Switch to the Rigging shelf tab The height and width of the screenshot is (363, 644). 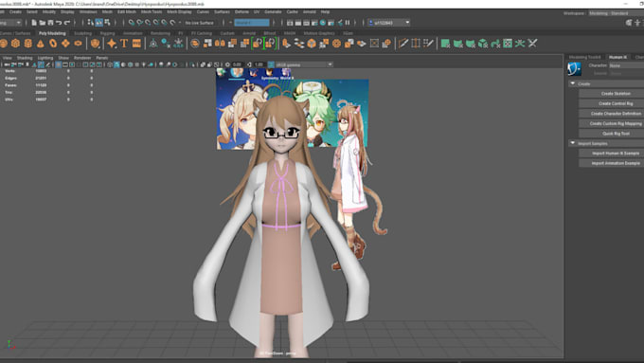click(107, 33)
